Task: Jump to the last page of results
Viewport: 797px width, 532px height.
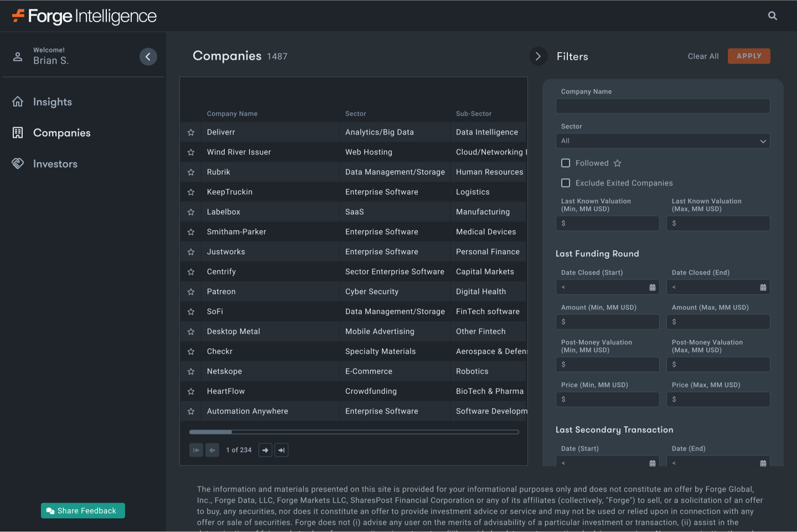Action: point(282,450)
